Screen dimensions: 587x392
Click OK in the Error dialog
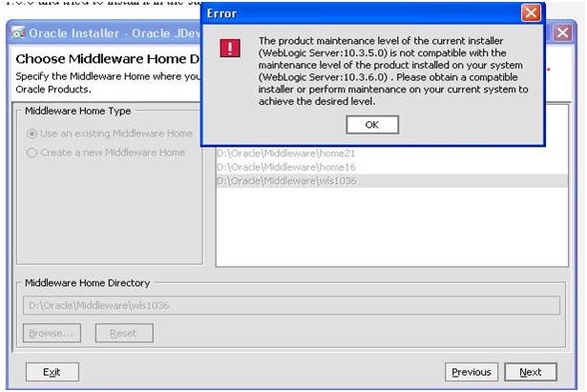point(372,125)
